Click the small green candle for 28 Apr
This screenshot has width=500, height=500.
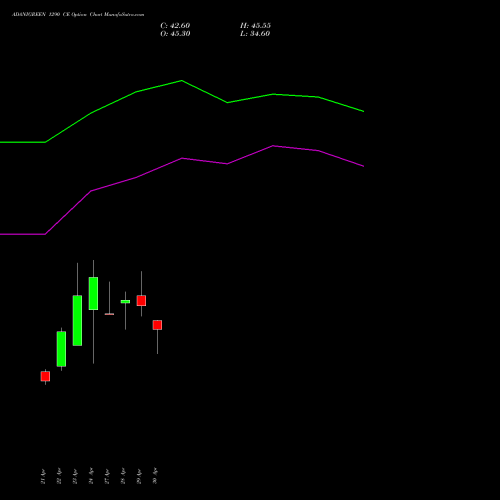point(125,302)
